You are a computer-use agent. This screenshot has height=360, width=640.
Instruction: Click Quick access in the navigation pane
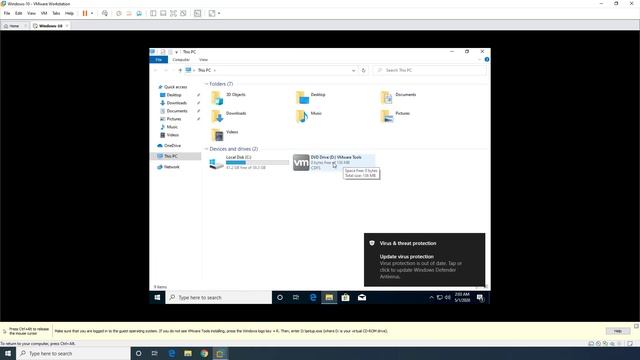[x=175, y=87]
